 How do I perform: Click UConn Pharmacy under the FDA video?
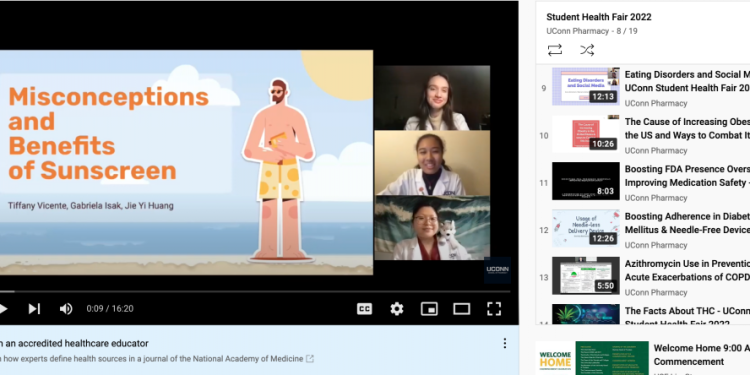coord(656,198)
